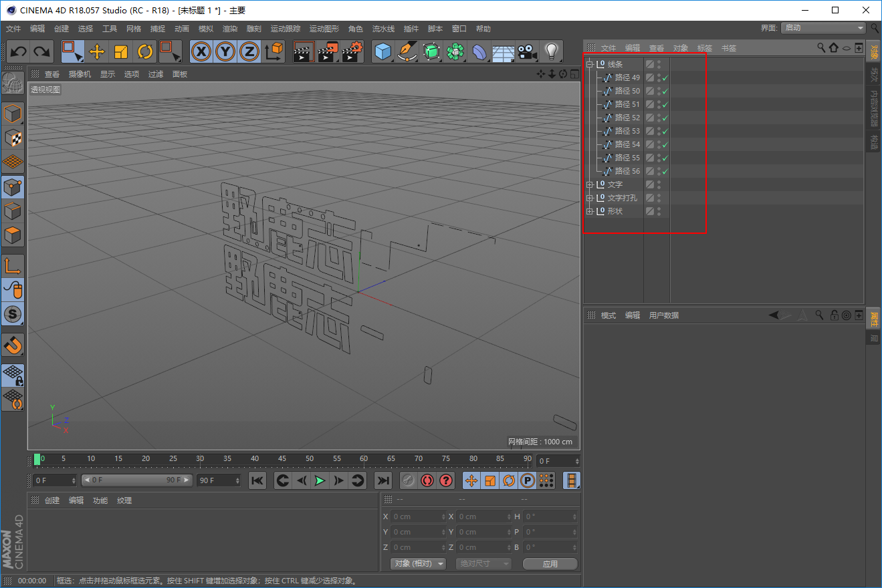Image resolution: width=882 pixels, height=588 pixels.
Task: Open the 渲染 menu
Action: (230, 29)
